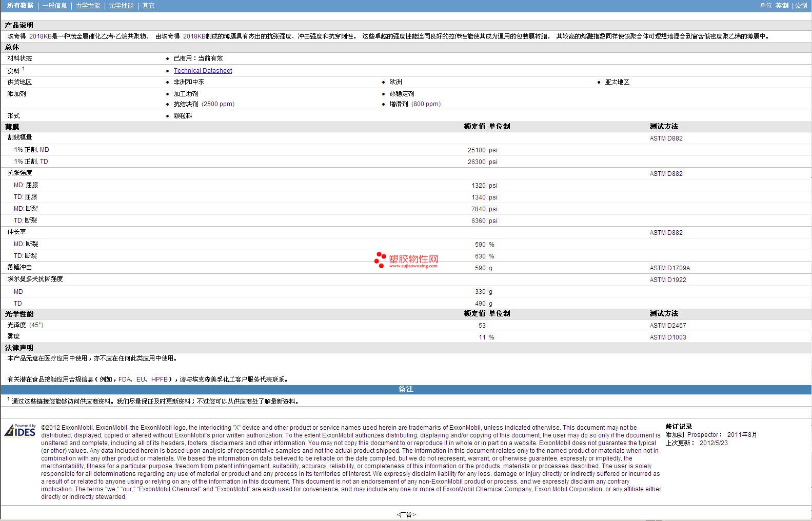Click the 已商用：当前有效 status
812x521 pixels.
(198, 58)
